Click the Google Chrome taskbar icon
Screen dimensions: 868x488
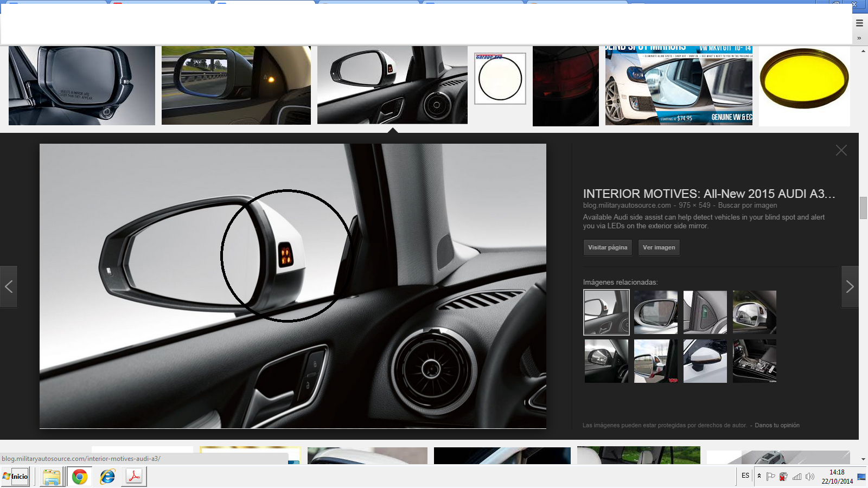tap(80, 477)
